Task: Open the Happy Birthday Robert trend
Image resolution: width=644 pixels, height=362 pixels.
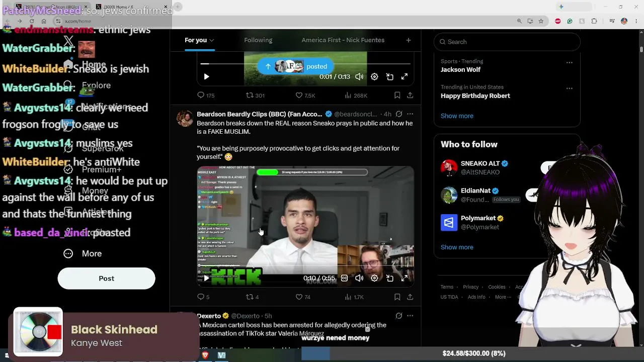Action: coord(475,96)
